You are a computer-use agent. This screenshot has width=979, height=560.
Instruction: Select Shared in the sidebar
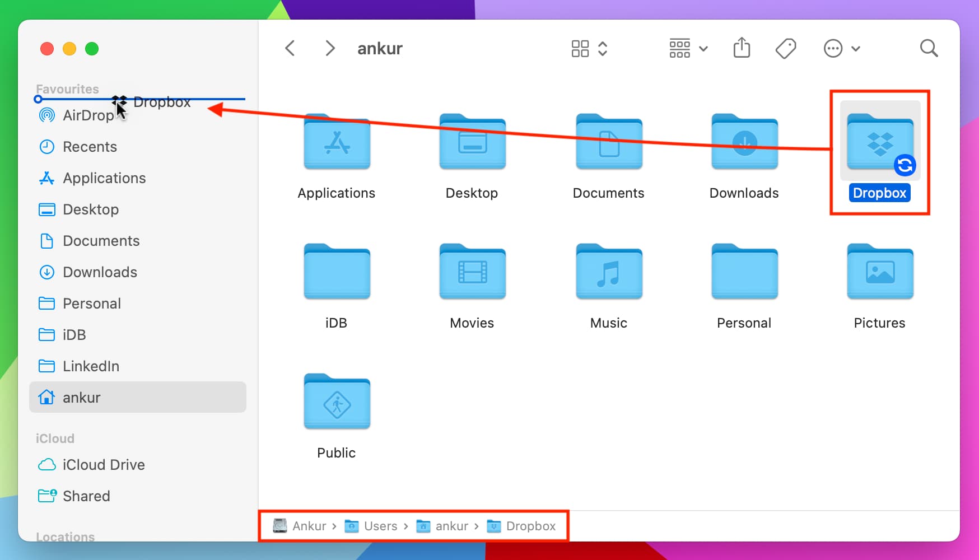(137, 496)
